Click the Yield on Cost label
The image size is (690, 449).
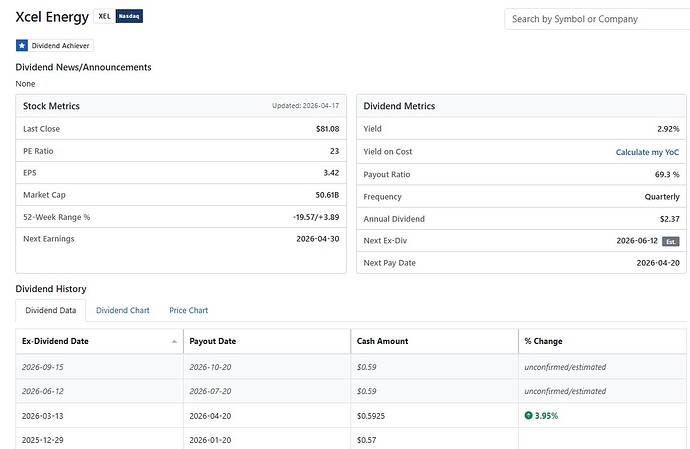coord(388,152)
